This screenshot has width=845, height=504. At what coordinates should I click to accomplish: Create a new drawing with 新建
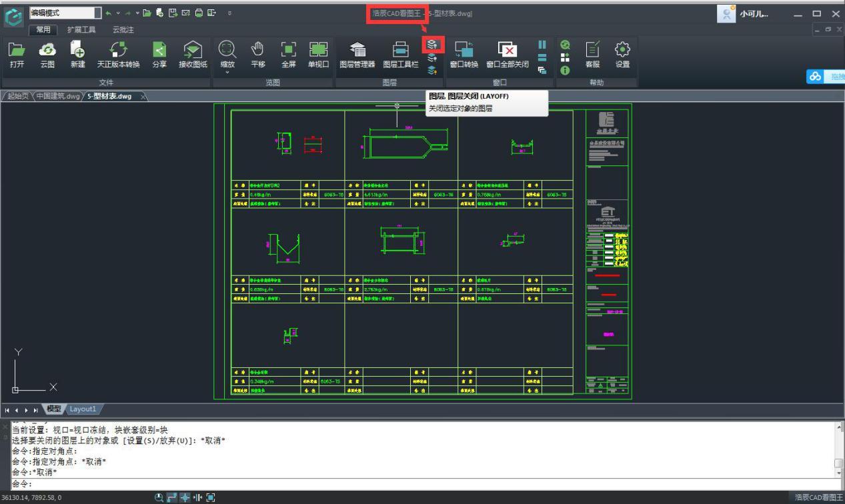click(77, 54)
